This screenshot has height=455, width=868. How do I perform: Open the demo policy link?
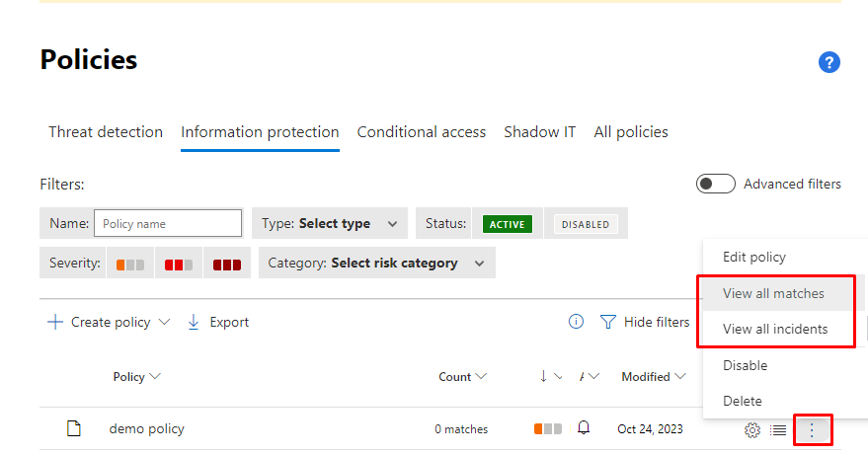coord(146,428)
